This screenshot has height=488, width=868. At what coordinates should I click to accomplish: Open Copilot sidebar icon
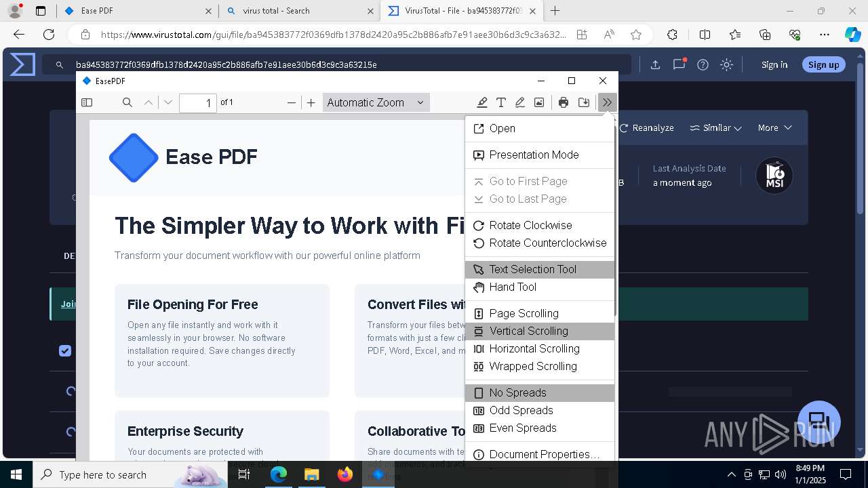point(852,35)
